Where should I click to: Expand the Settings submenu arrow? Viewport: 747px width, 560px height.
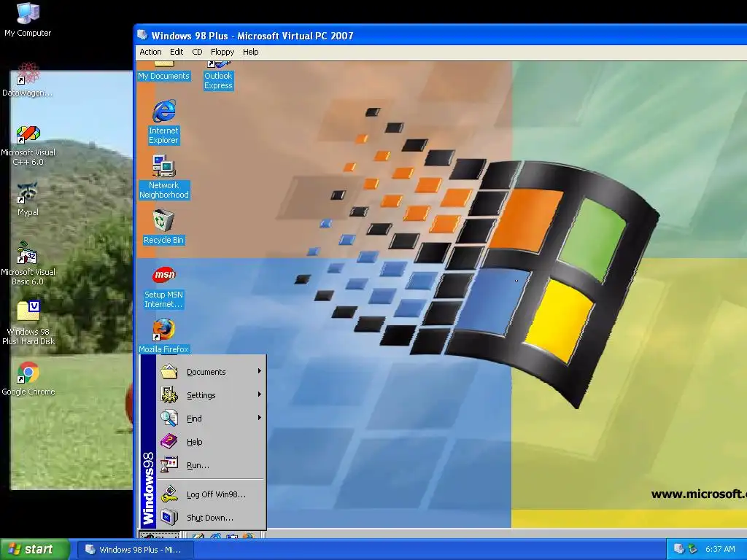point(260,394)
